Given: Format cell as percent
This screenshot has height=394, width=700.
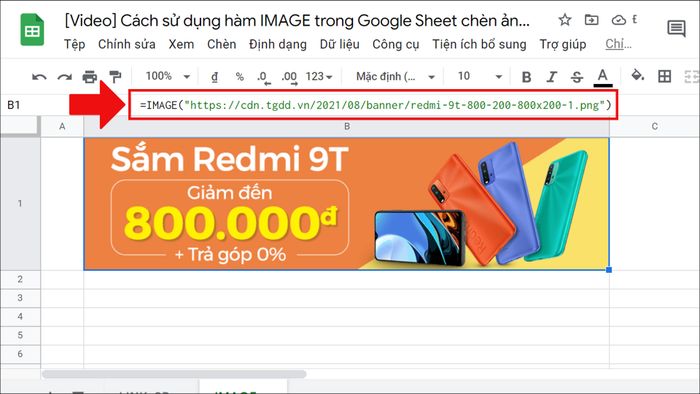Looking at the screenshot, I should 240,77.
